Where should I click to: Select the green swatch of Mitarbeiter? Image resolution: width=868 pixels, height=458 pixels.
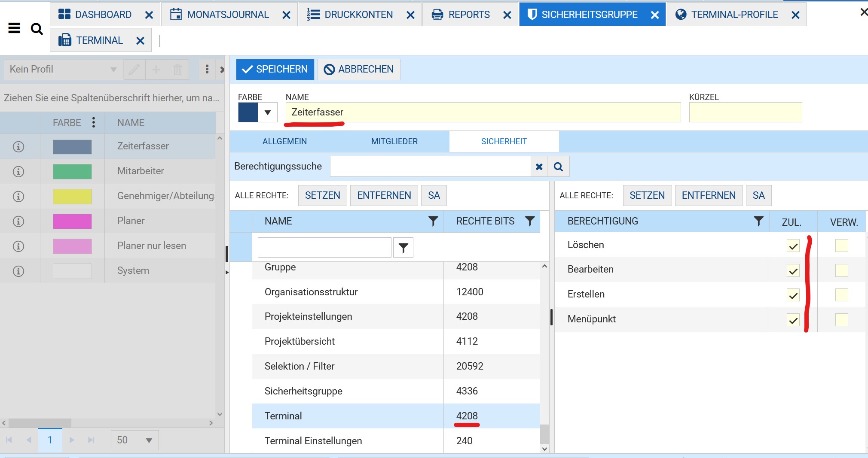point(71,171)
